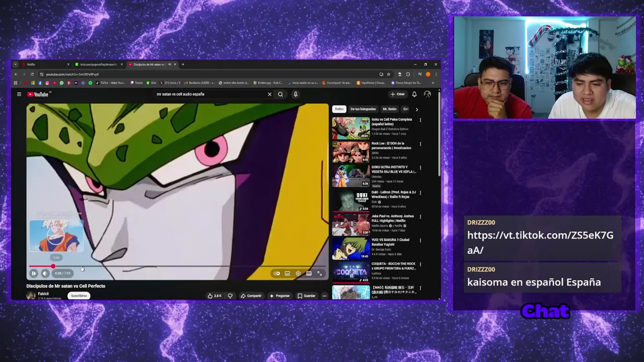The height and width of the screenshot is (362, 644).
Task: Open options for Goku vs Cell video
Action: pyautogui.click(x=420, y=120)
